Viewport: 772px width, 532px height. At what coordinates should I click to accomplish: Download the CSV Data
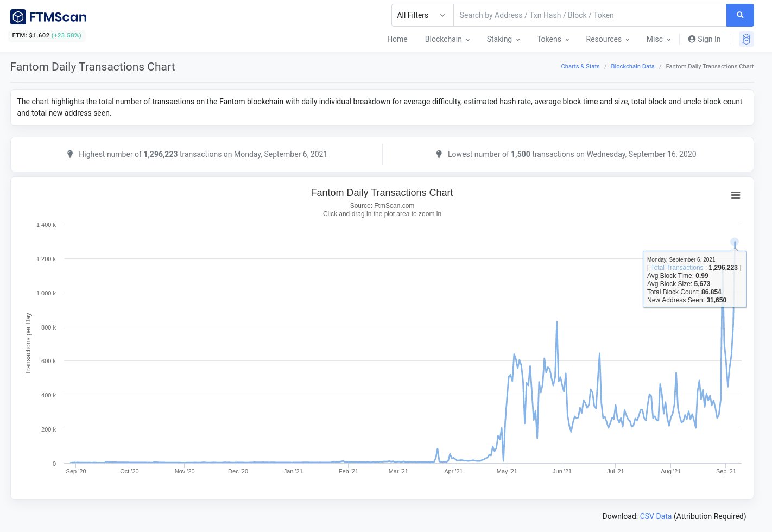(655, 516)
